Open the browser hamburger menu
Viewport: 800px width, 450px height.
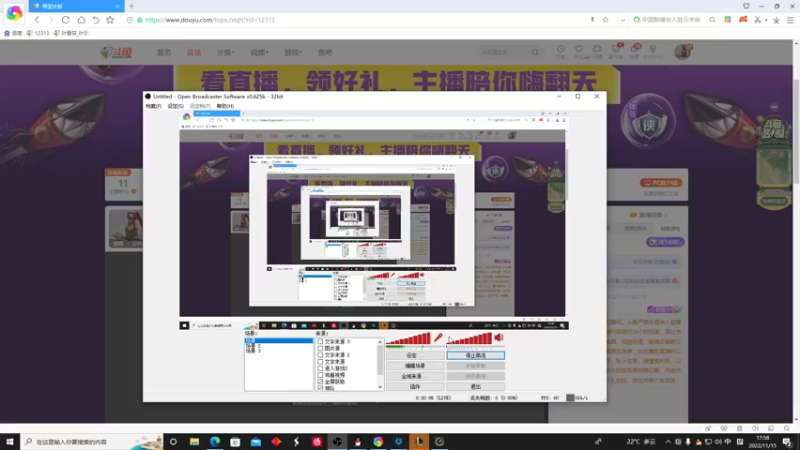(790, 20)
